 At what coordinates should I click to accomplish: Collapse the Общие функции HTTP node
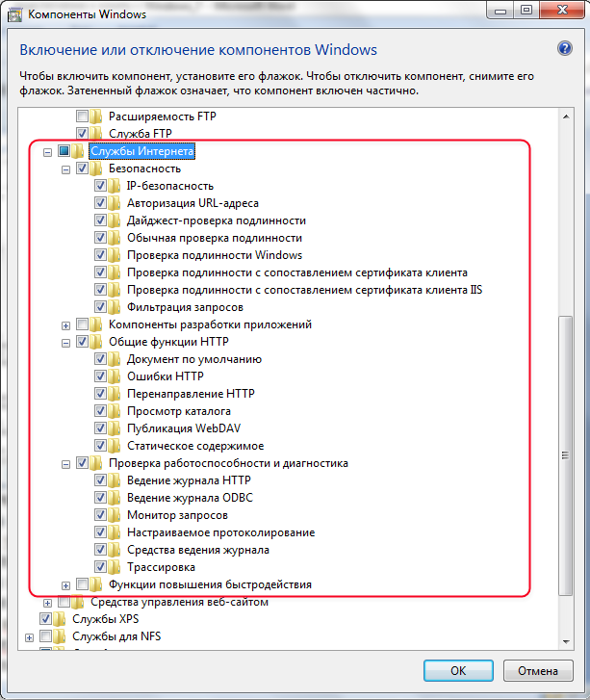pos(65,344)
